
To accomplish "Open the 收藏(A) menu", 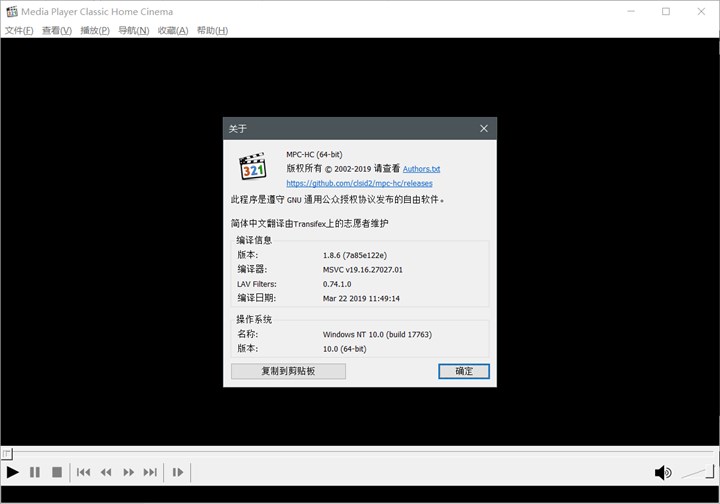I will click(x=173, y=30).
